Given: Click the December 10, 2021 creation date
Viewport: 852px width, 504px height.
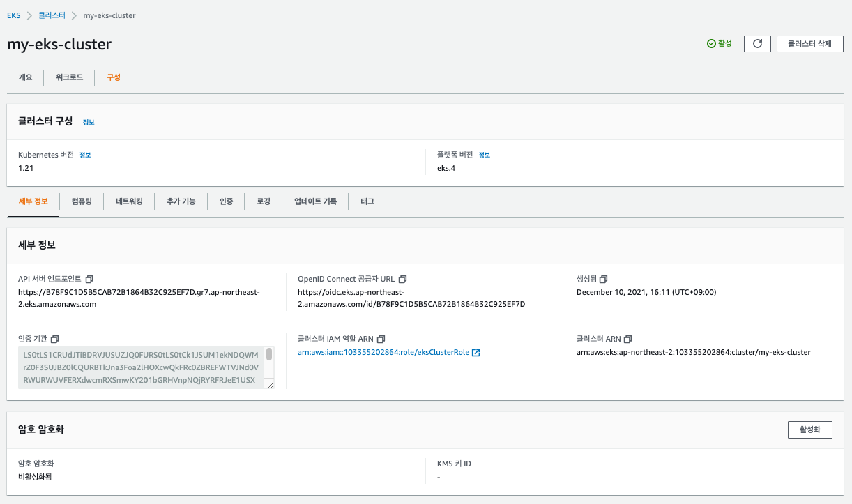Looking at the screenshot, I should (x=646, y=293).
